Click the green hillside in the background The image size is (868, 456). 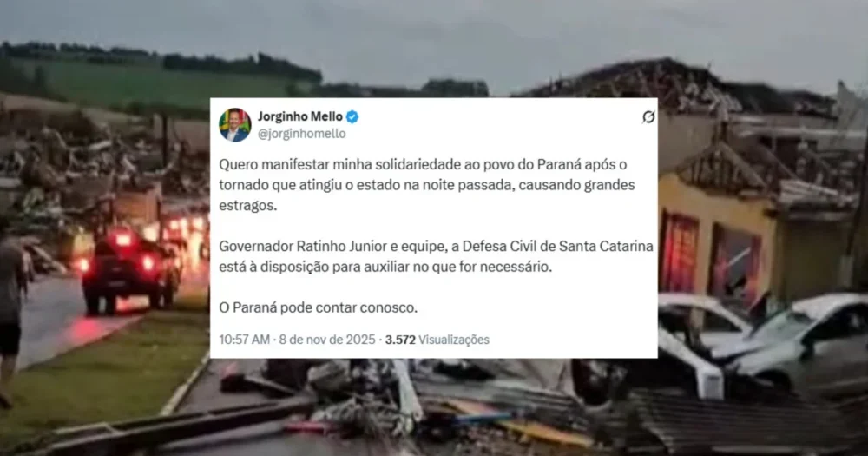[155, 83]
